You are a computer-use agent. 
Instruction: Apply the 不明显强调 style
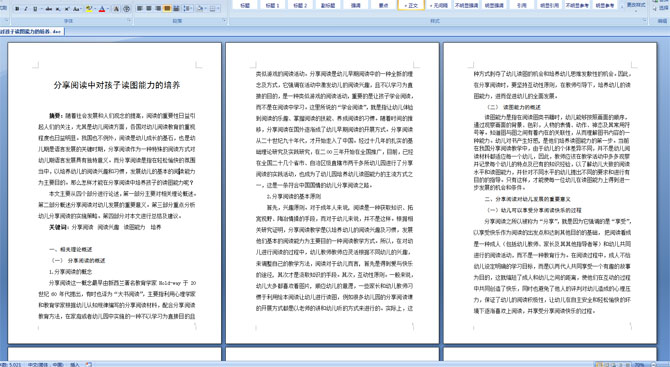tap(466, 5)
